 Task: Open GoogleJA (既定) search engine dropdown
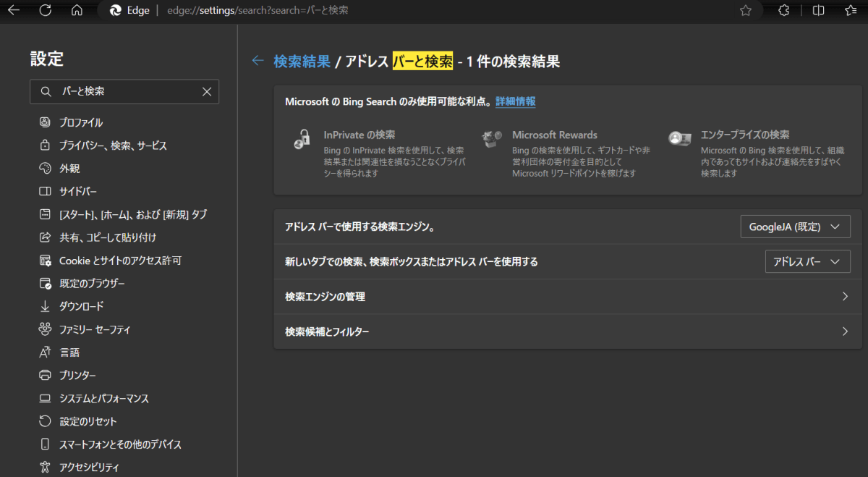tap(795, 227)
